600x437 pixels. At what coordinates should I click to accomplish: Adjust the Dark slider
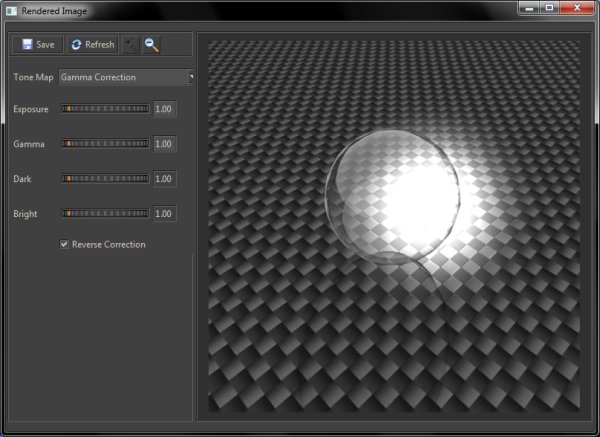pyautogui.click(x=106, y=179)
